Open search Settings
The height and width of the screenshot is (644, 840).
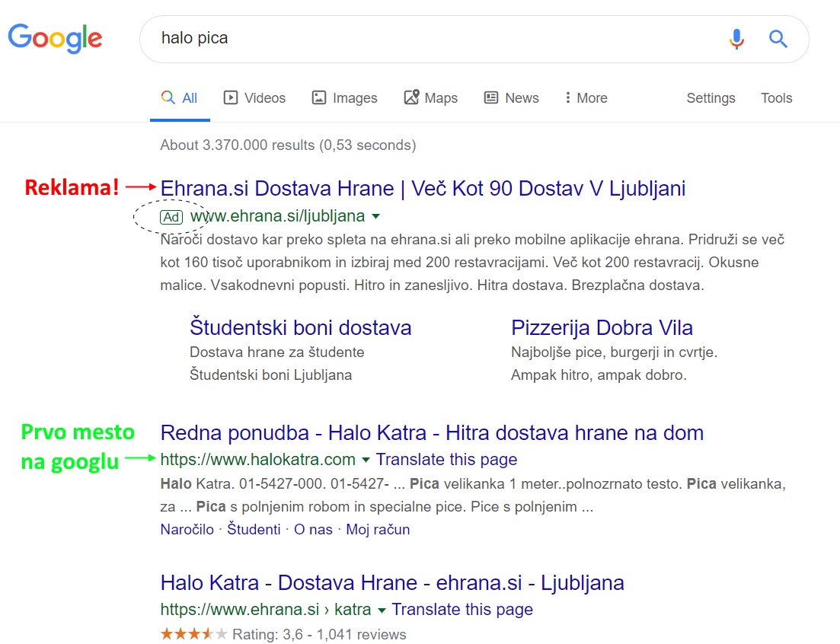coord(711,98)
